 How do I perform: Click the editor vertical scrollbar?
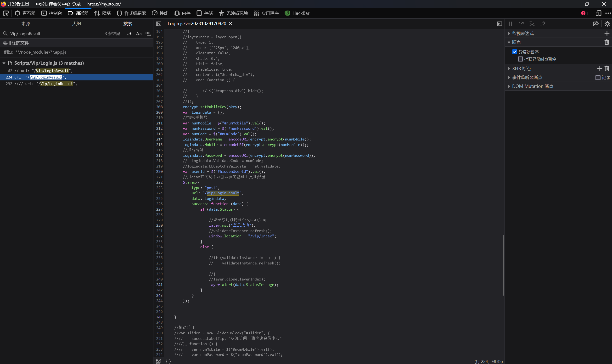[503, 265]
